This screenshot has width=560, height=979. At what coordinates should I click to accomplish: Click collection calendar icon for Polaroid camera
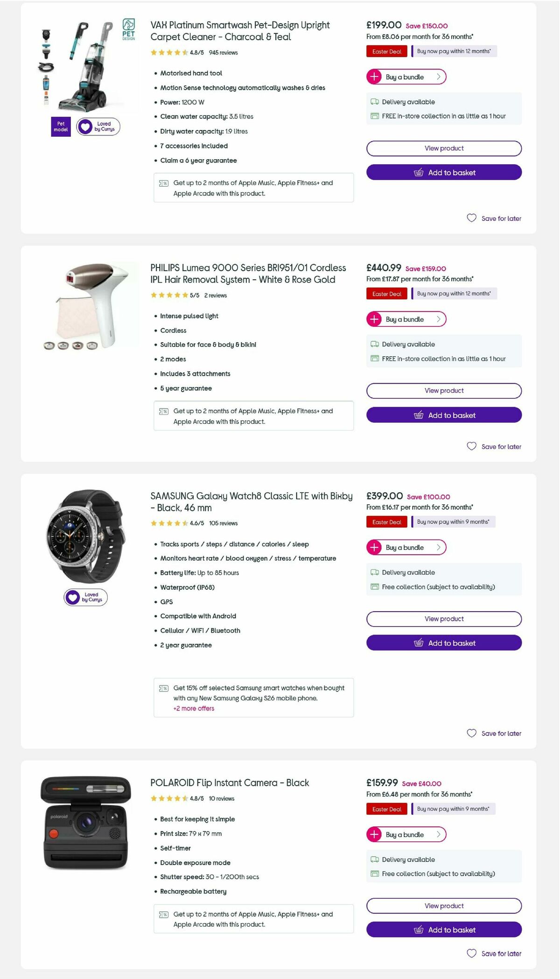click(x=375, y=873)
